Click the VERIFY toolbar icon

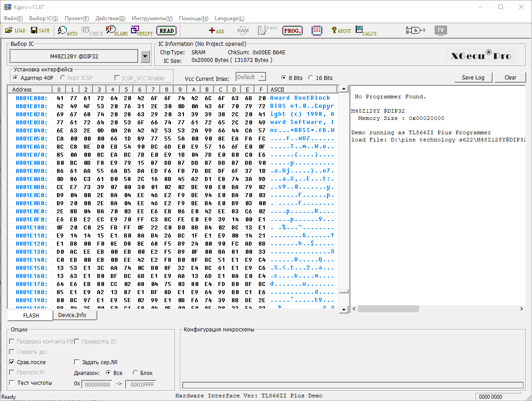[141, 31]
